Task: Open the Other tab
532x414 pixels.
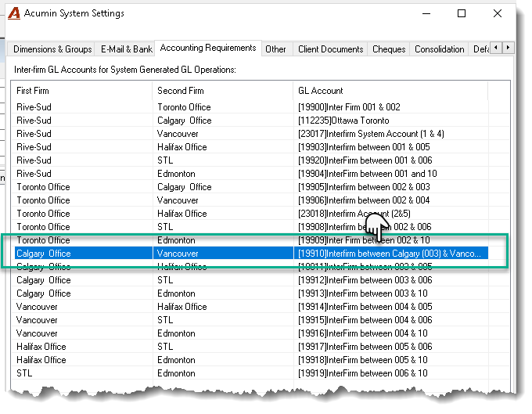Action: [275, 49]
